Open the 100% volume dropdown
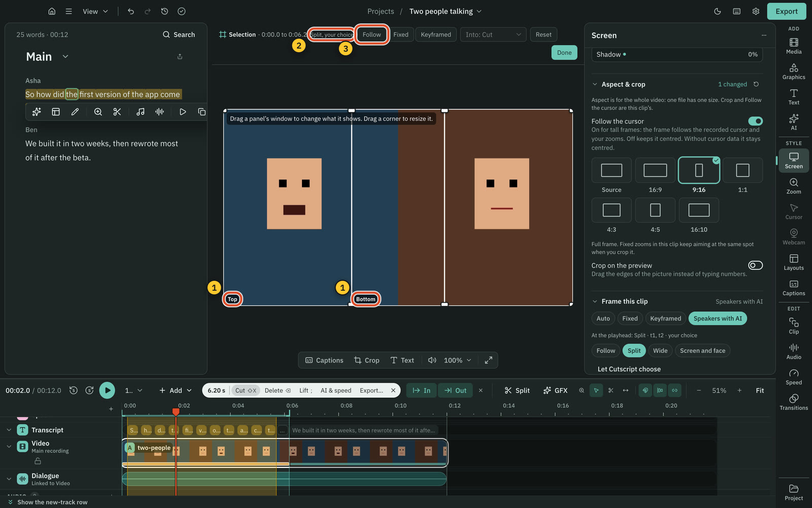The image size is (812, 508). point(457,360)
